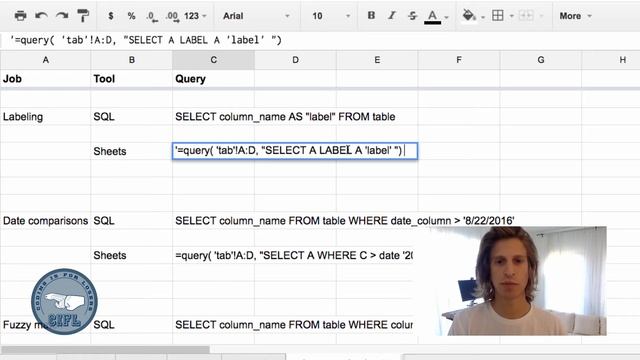Click in the formula bar
Viewport: 640px width, 360px height.
320,40
